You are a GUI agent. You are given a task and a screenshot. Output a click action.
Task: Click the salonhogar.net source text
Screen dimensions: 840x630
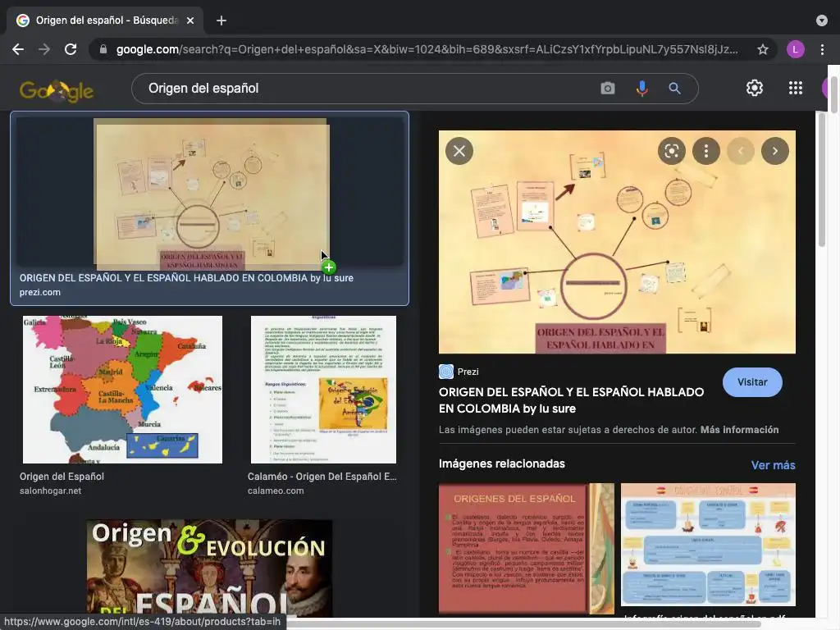click(50, 491)
